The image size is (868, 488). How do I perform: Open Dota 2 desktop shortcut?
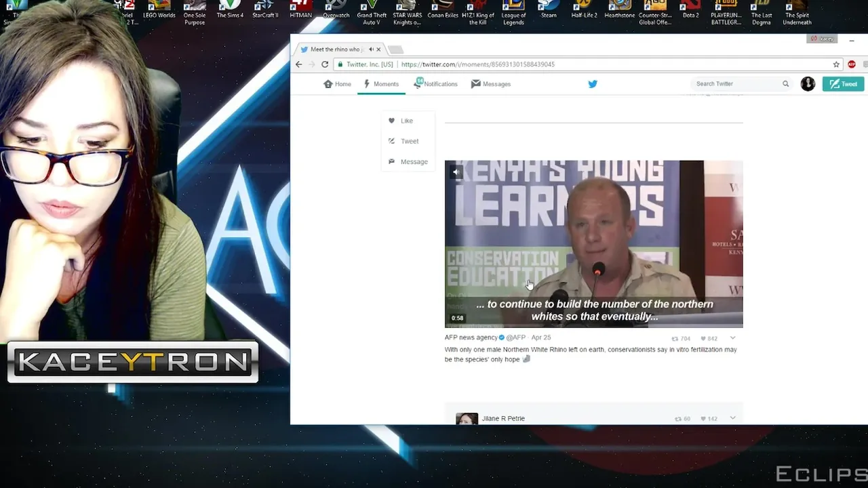690,9
